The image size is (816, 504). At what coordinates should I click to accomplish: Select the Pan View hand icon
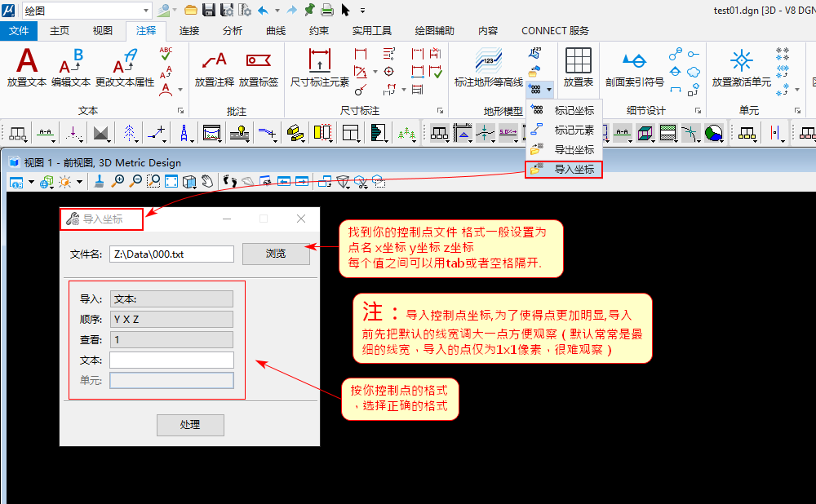click(207, 181)
